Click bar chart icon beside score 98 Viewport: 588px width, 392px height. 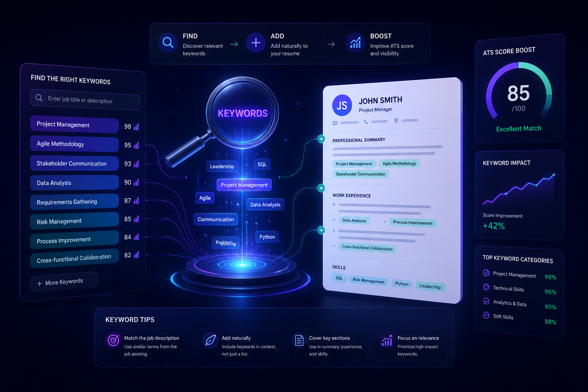tap(136, 127)
